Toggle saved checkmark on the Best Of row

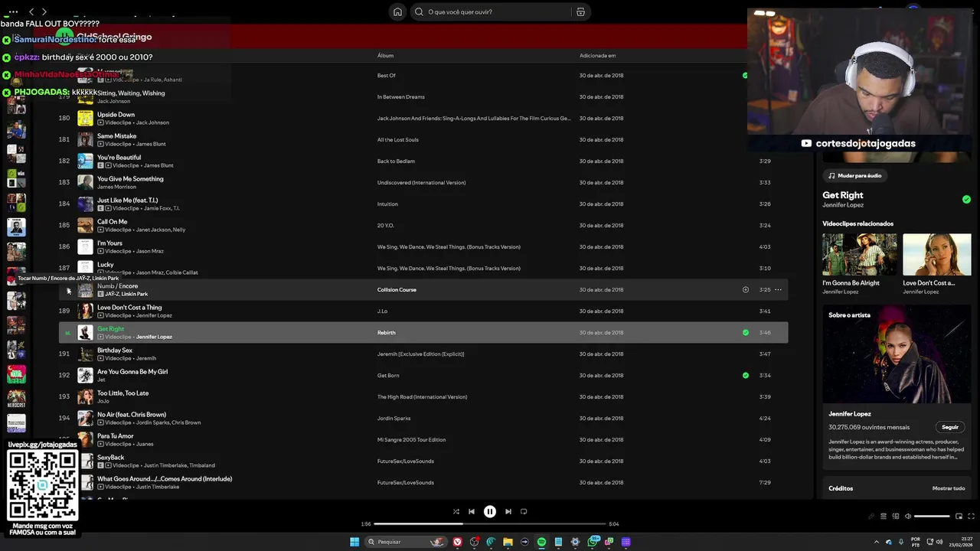(745, 76)
